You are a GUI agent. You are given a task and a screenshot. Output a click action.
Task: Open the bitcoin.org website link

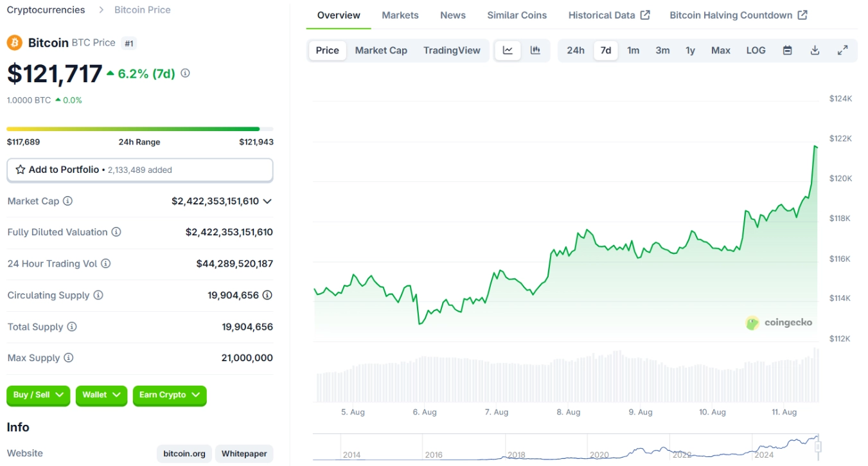[184, 453]
